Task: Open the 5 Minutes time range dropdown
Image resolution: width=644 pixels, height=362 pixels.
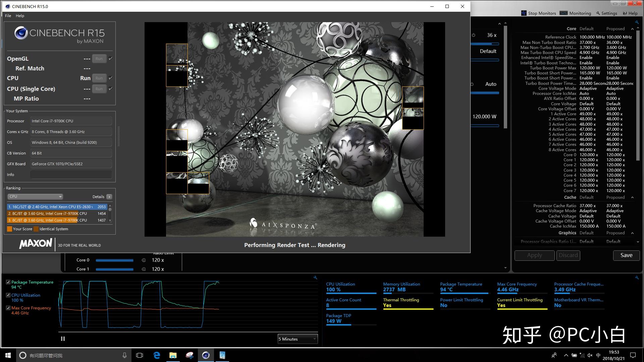Action: point(298,339)
